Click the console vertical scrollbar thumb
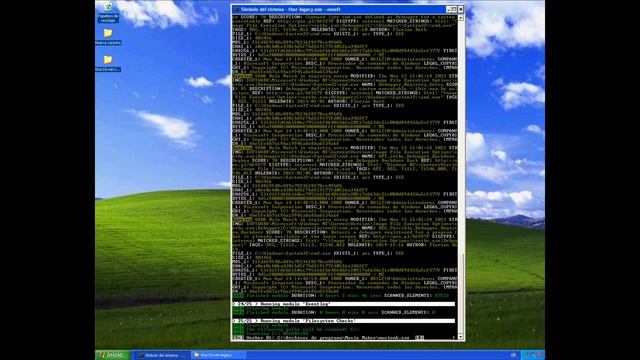This screenshot has width=640, height=360. (x=461, y=293)
